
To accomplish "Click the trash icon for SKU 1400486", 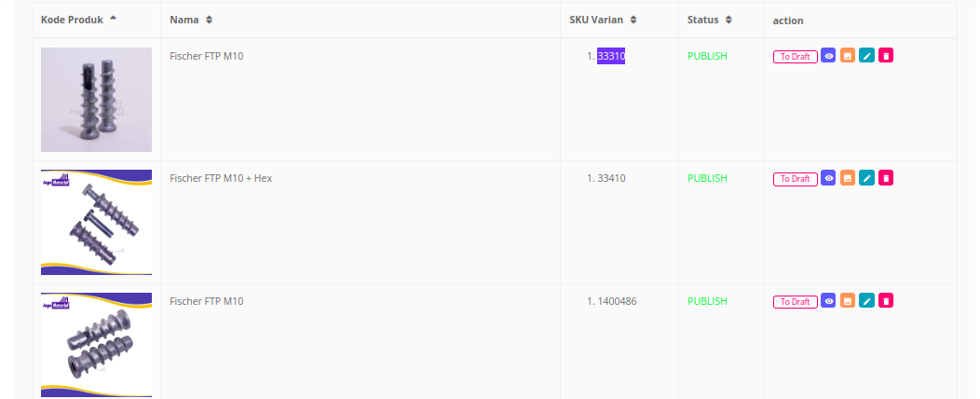I will 886,301.
